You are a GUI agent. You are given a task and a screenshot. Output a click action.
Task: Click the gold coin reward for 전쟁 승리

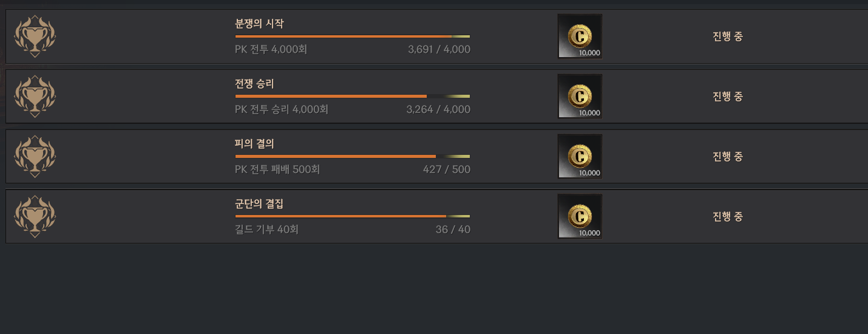[x=580, y=97]
